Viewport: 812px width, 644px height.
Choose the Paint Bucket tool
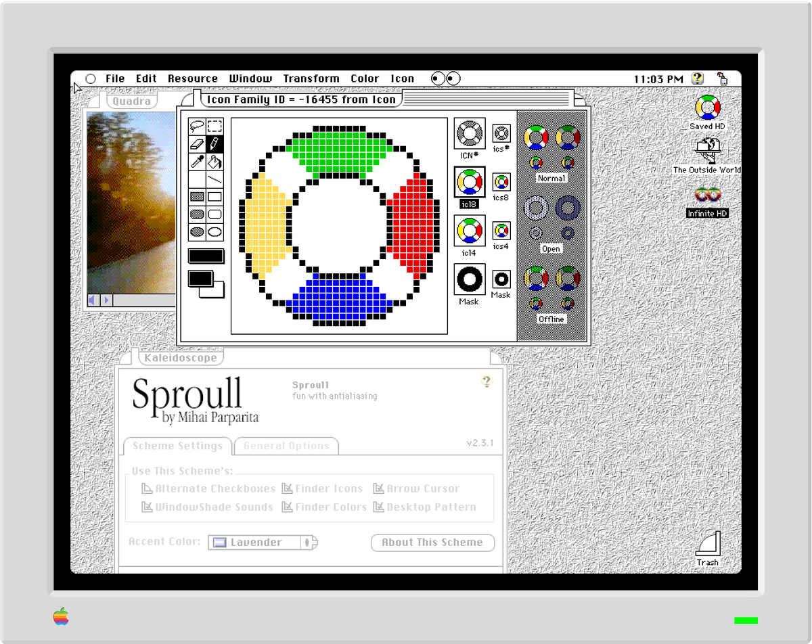(215, 161)
